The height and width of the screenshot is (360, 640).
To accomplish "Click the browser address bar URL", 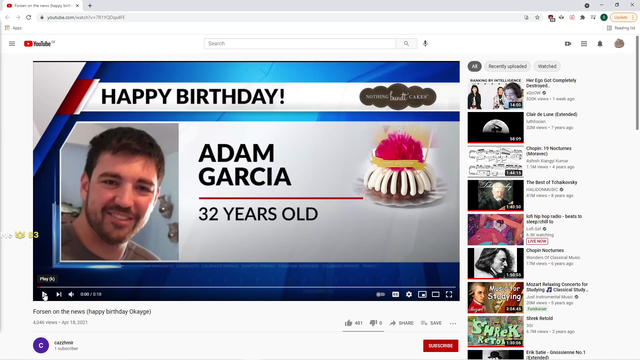I will 86,18.
